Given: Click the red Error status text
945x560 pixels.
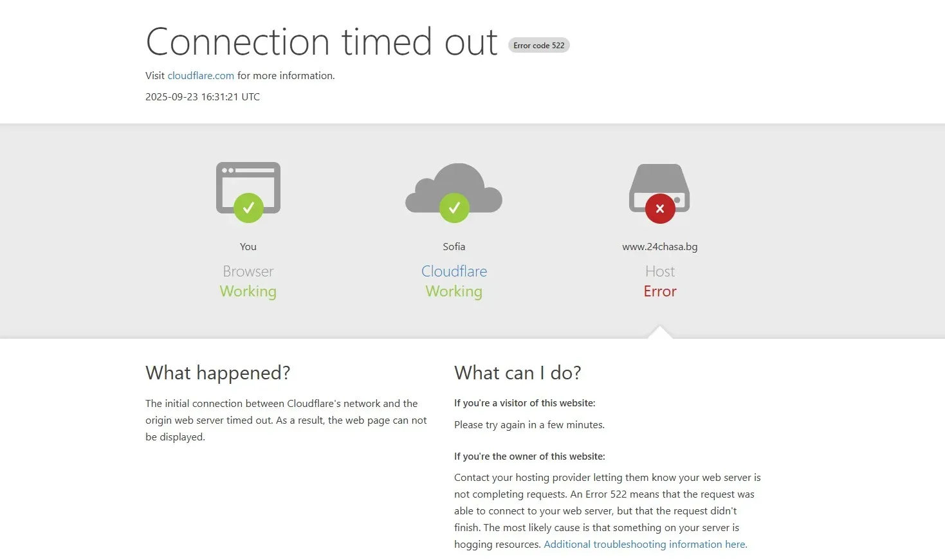Looking at the screenshot, I should [x=660, y=291].
